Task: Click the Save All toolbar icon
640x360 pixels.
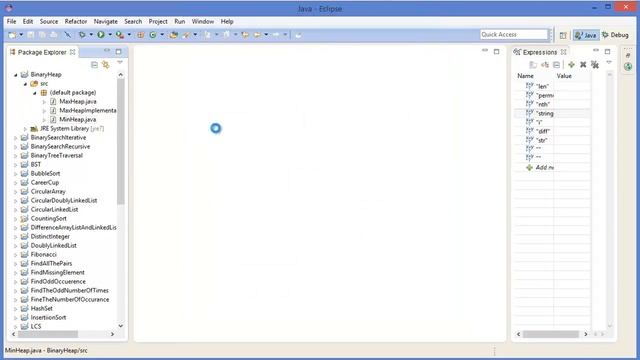Action: [42, 35]
